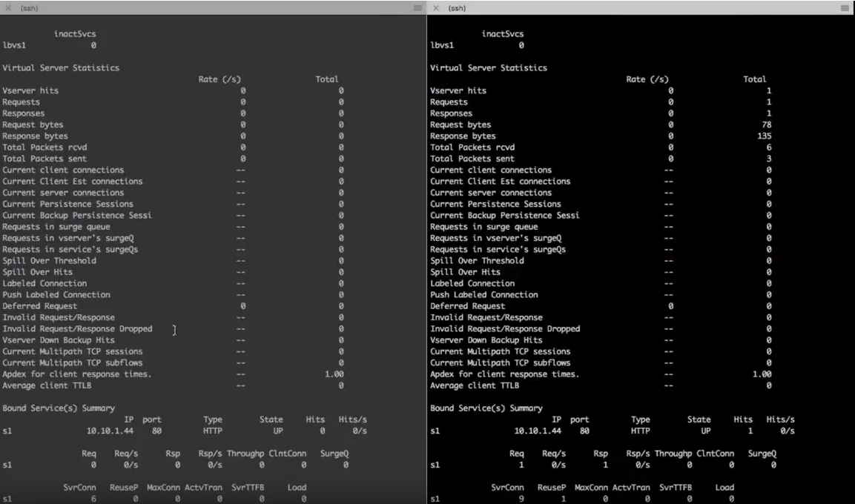This screenshot has width=855, height=504.
Task: Close the right ssh pane
Action: pos(436,7)
